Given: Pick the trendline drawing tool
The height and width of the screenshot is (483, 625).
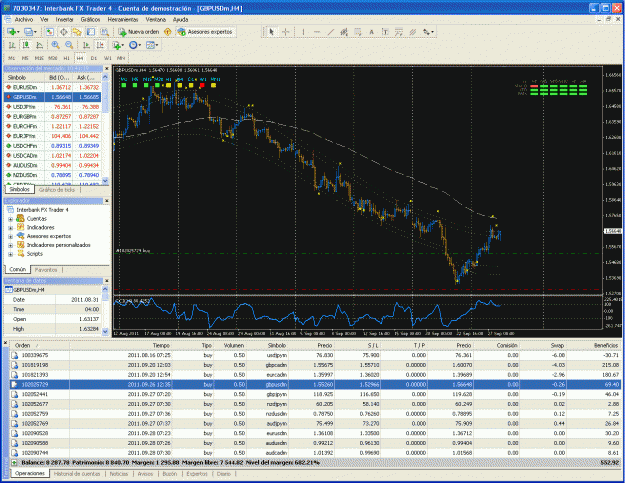Looking at the screenshot, I should (330, 32).
